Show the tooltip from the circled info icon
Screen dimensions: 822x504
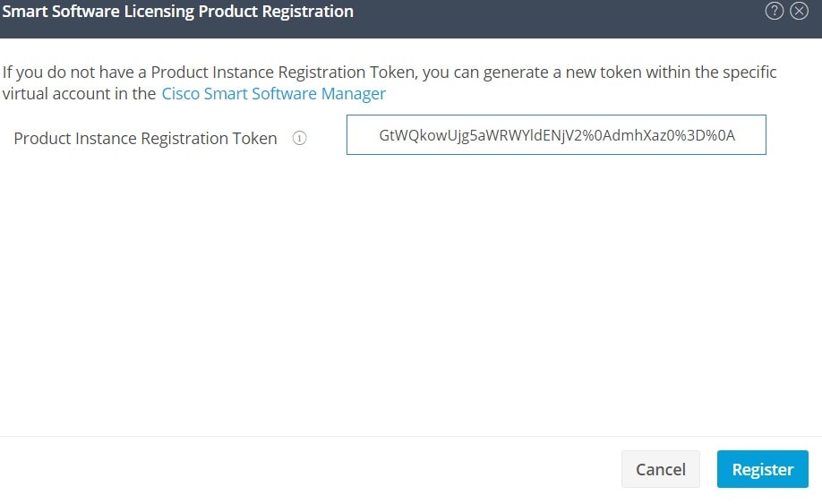299,139
